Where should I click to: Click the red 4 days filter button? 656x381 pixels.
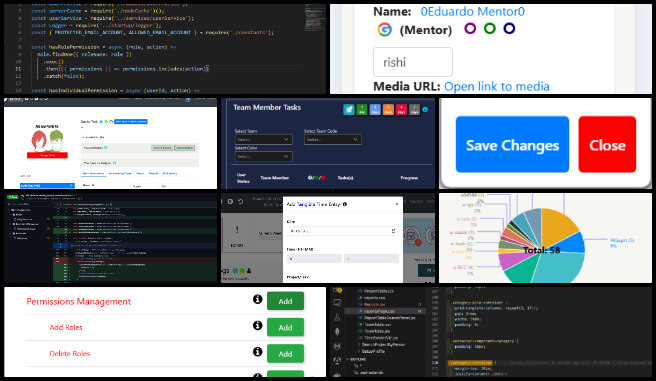point(401,110)
